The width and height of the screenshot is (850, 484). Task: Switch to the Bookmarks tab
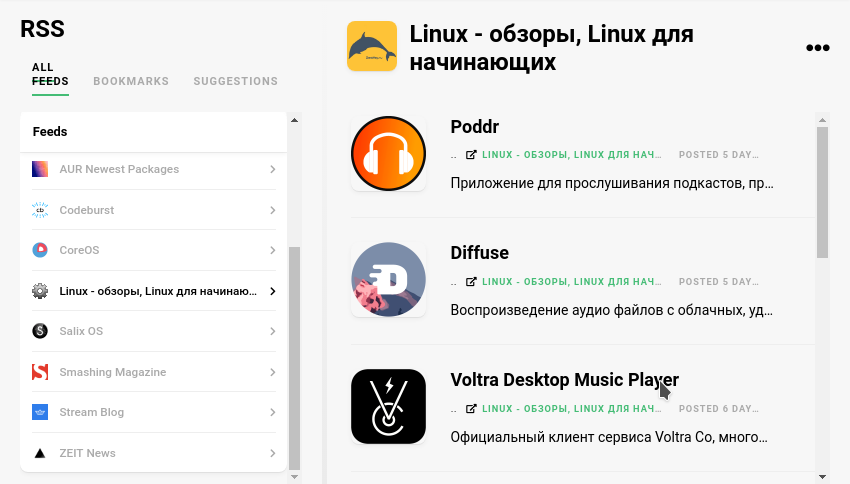(x=131, y=81)
